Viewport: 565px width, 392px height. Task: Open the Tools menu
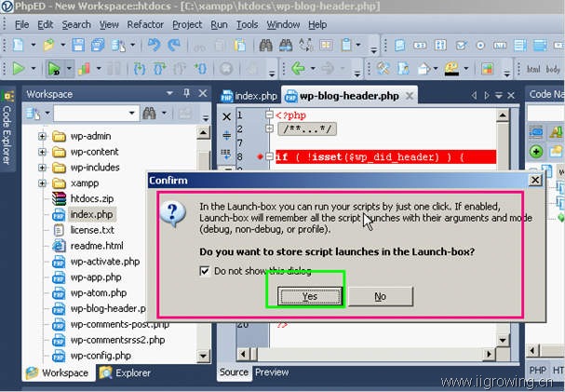pyautogui.click(x=247, y=24)
